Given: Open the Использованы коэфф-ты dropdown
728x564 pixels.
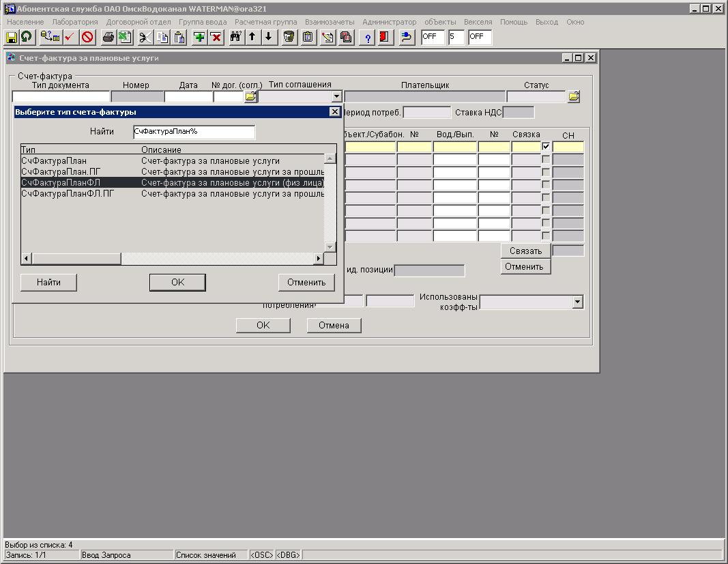Looking at the screenshot, I should tap(577, 302).
